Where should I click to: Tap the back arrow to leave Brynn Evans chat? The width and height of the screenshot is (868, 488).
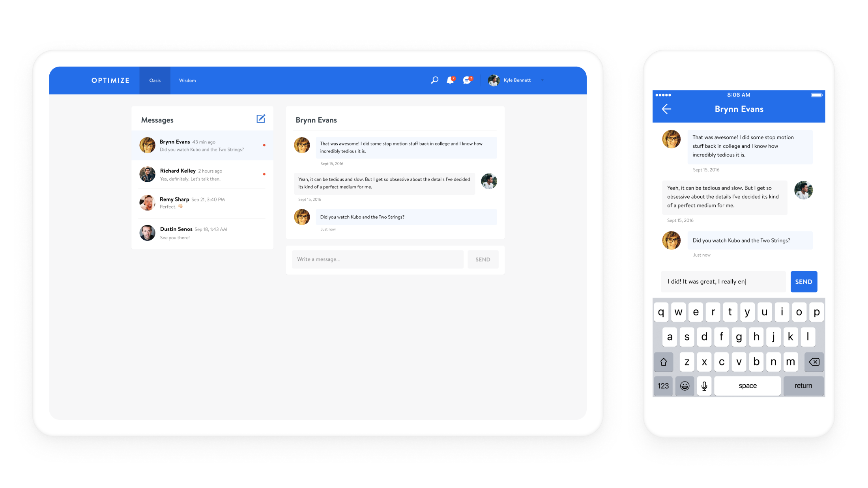(666, 109)
